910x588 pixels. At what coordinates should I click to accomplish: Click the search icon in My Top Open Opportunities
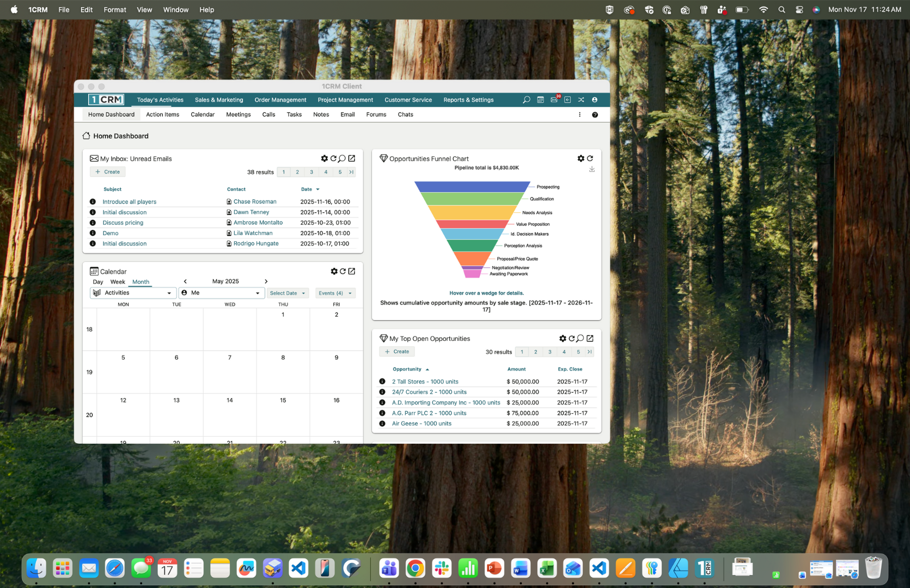581,339
